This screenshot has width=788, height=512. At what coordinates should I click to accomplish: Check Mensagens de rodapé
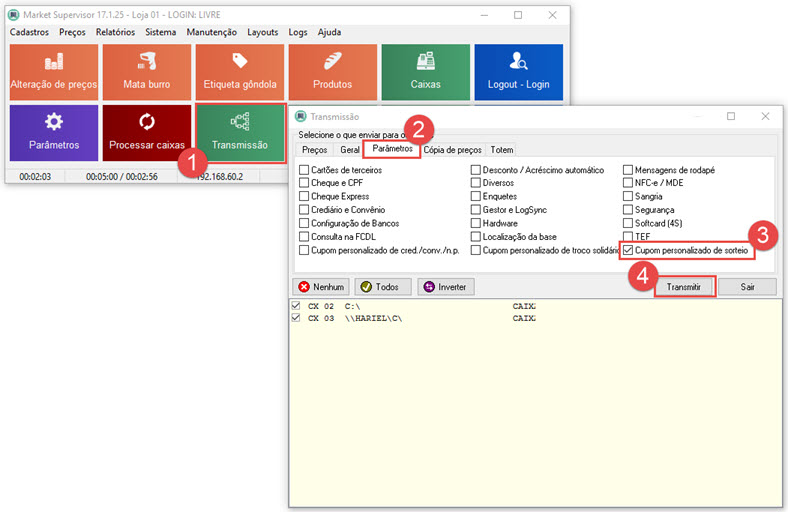(x=628, y=170)
